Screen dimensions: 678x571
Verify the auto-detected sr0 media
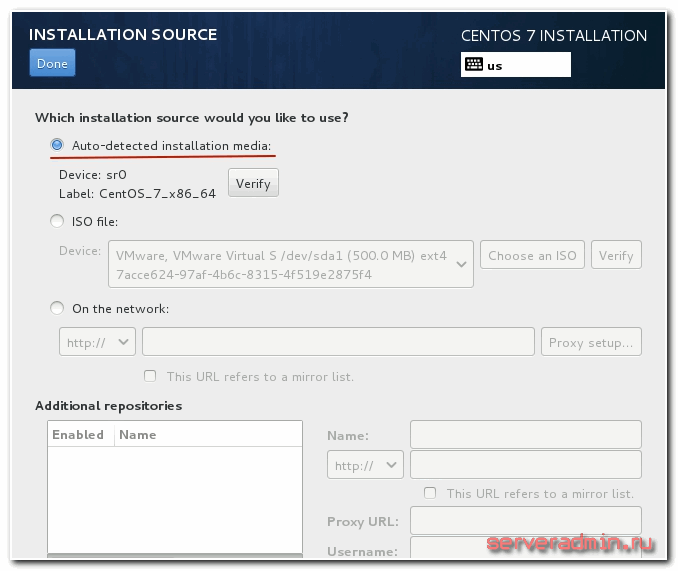tap(253, 183)
